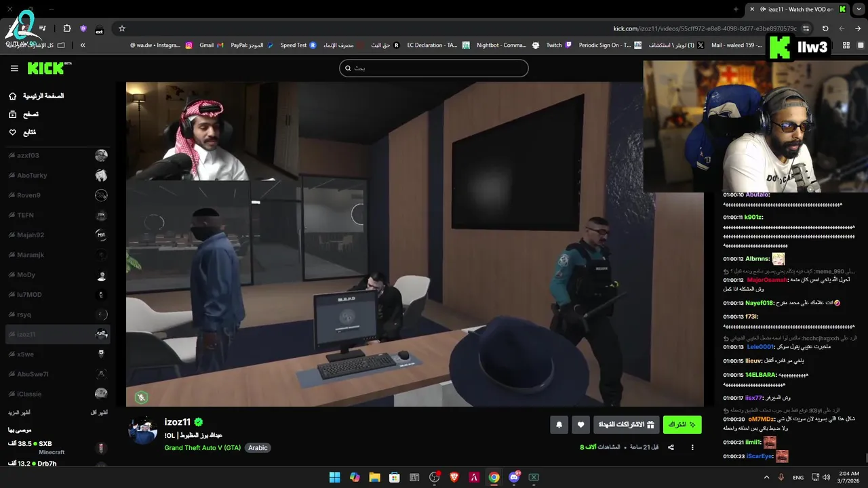This screenshot has height=488, width=868.
Task: Open recommended channel SXB playing Minecraft
Action: [58, 447]
